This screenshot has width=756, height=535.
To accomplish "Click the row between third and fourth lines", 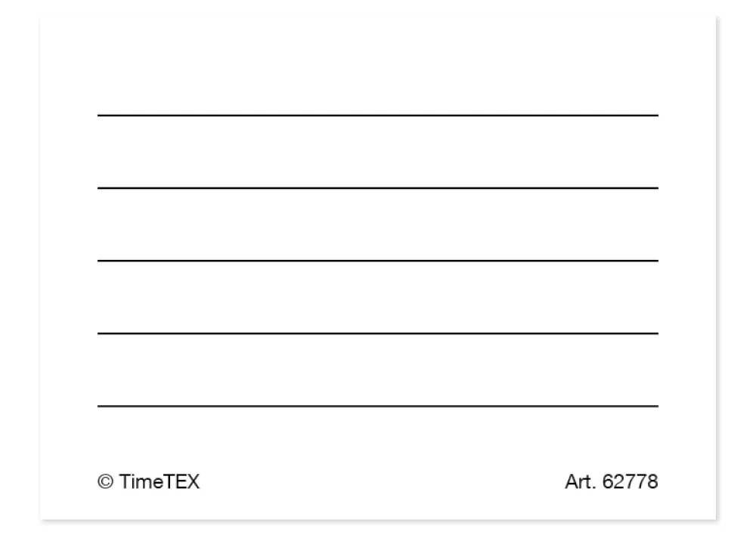I will 378,297.
